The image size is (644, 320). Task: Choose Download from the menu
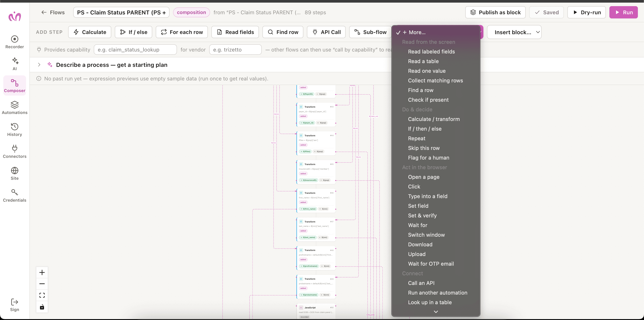click(x=436, y=244)
